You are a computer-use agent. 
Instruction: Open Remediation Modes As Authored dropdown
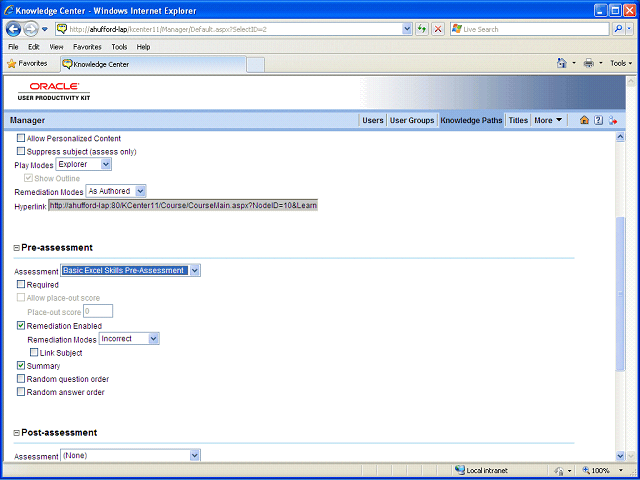click(x=116, y=191)
